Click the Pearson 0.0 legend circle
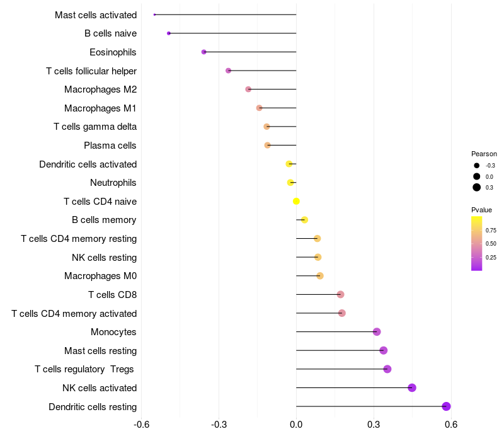Screen dimensions: 504x441 tap(477, 176)
